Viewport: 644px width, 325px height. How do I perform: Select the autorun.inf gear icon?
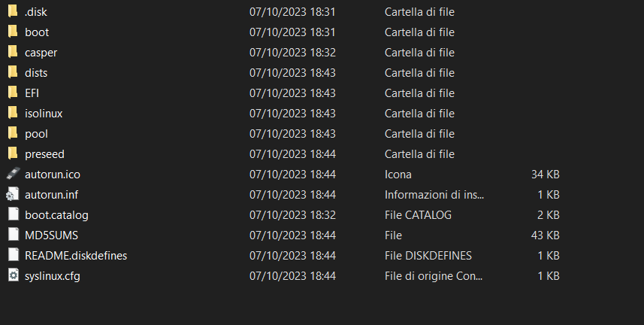click(x=13, y=195)
